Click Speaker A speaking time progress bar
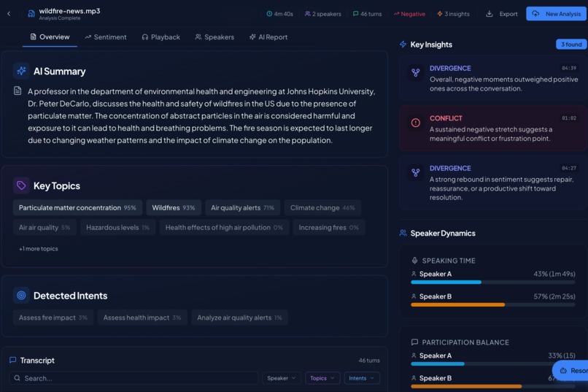 point(492,282)
